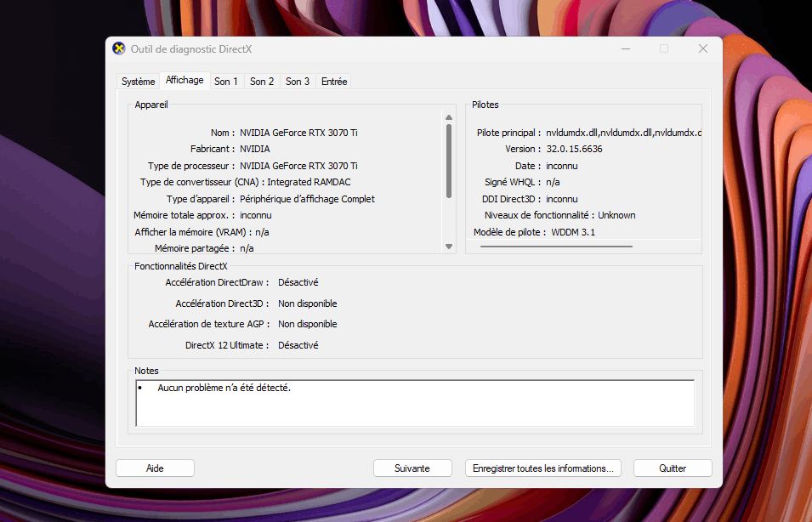The image size is (812, 522).
Task: Click the Appareil scrollbar up arrow
Action: coord(449,117)
